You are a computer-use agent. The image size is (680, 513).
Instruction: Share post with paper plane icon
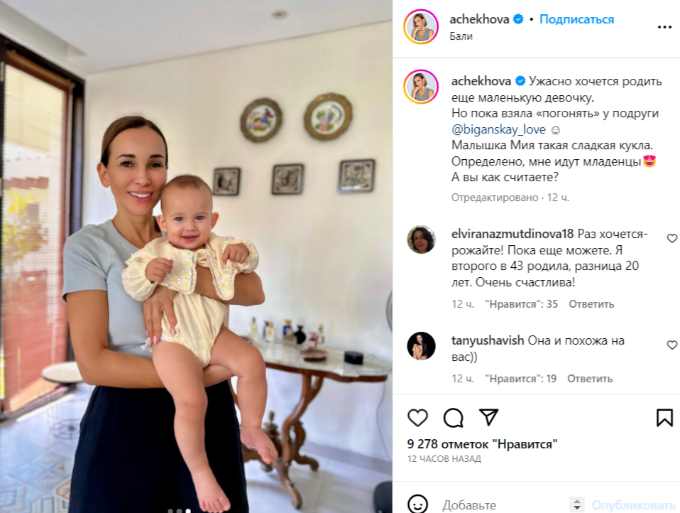488,417
